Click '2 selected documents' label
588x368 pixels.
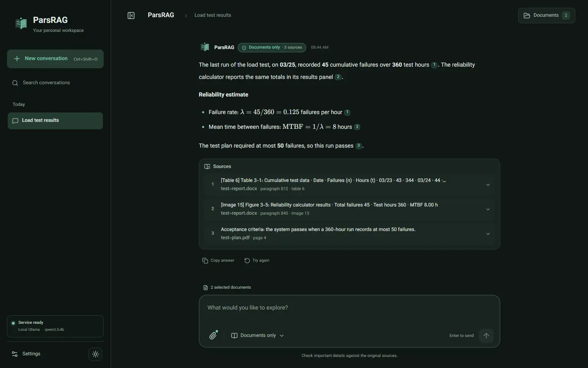[x=231, y=287]
